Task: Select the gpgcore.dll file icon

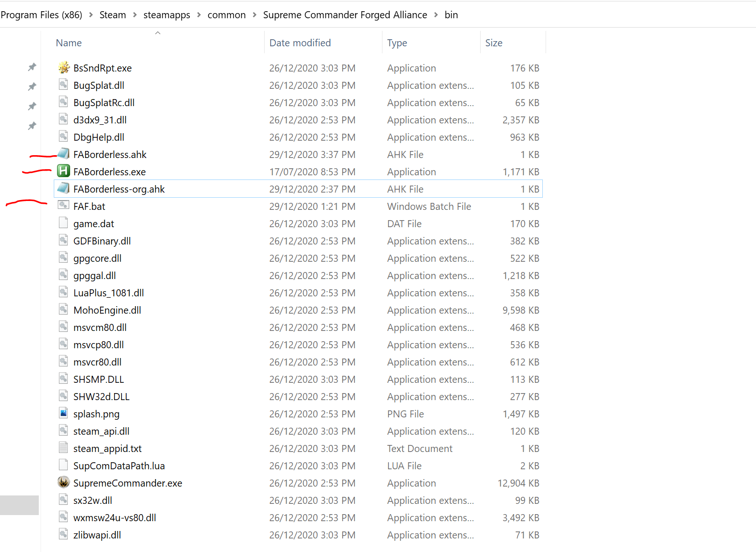Action: point(64,258)
